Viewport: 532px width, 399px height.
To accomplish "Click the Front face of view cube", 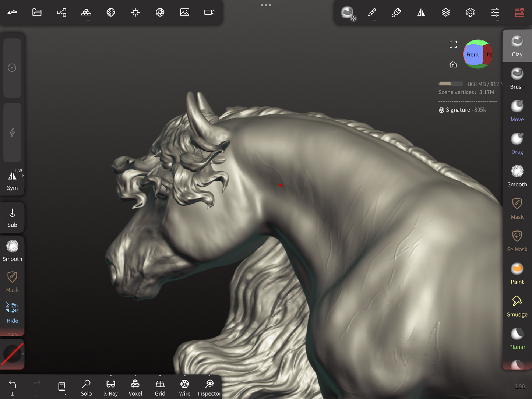I will pos(472,54).
